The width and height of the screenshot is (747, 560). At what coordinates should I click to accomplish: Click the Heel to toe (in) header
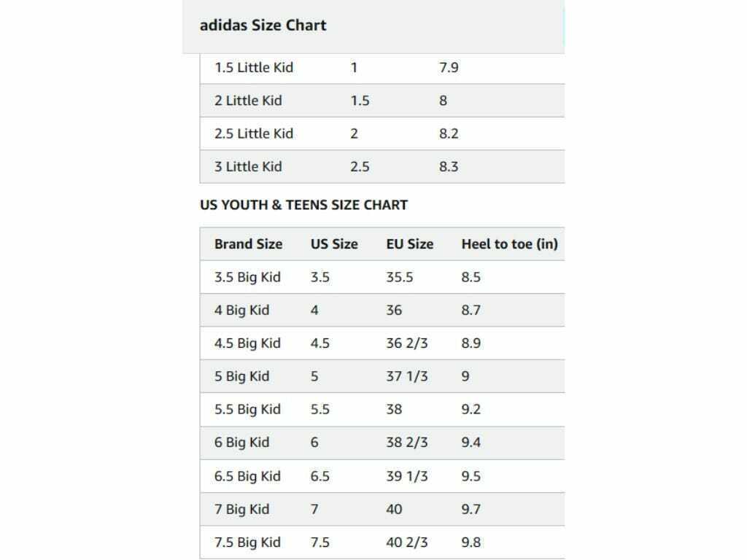coord(509,244)
